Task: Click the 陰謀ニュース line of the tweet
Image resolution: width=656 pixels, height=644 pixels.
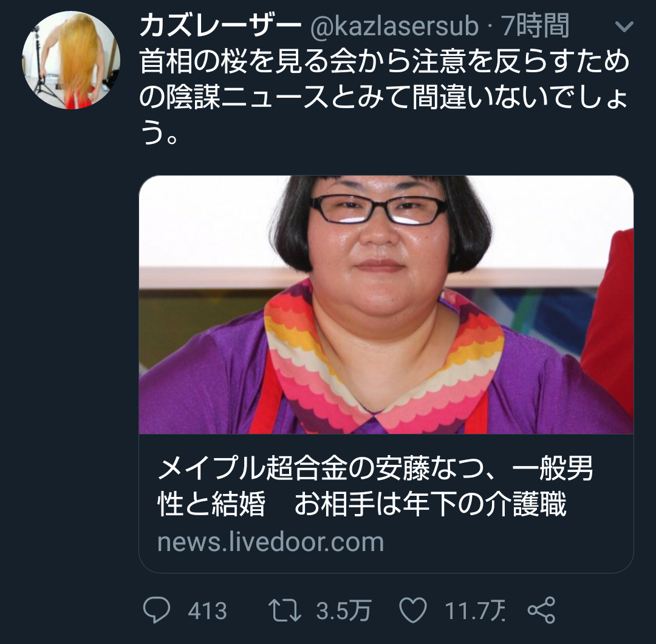Action: tap(384, 97)
